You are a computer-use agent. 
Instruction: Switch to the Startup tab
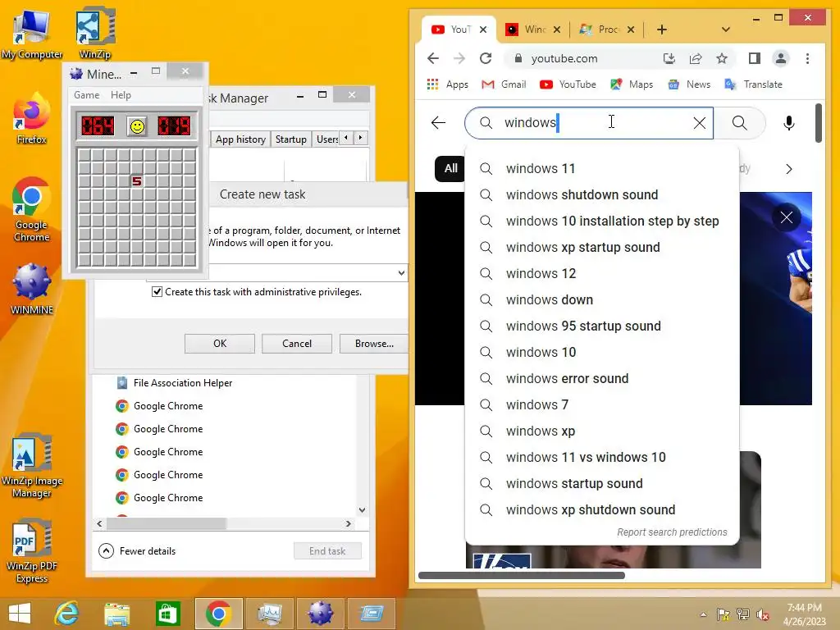291,139
